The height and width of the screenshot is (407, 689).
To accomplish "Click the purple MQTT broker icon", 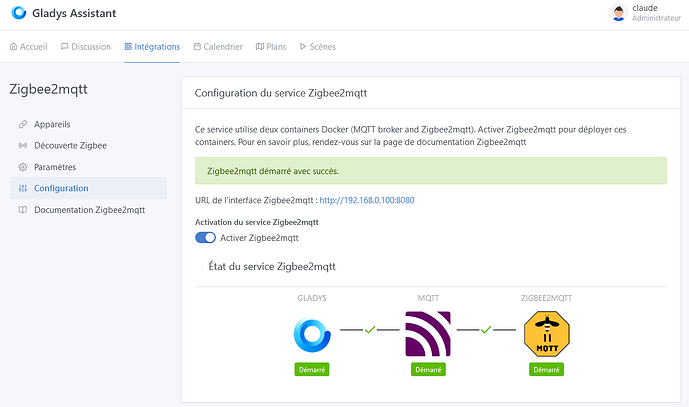I will pyautogui.click(x=427, y=334).
